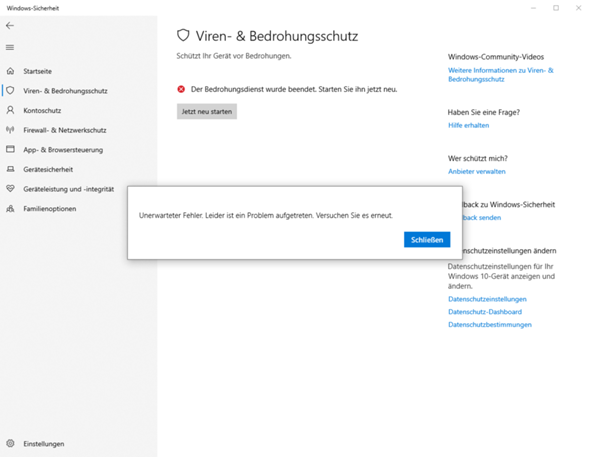Viewport: 590px width, 457px height.
Task: Click Hilfe erhalten link
Action: pyautogui.click(x=468, y=125)
